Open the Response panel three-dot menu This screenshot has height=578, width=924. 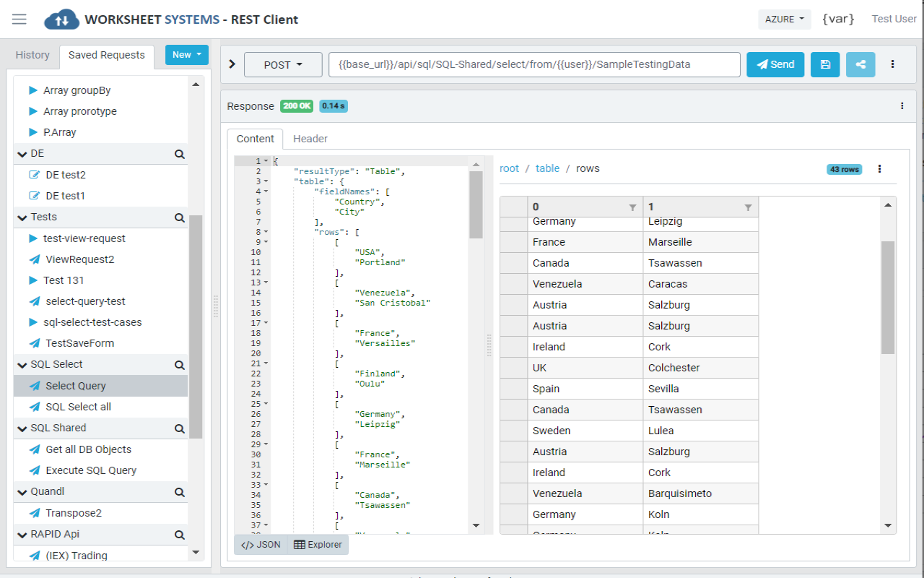pyautogui.click(x=902, y=106)
